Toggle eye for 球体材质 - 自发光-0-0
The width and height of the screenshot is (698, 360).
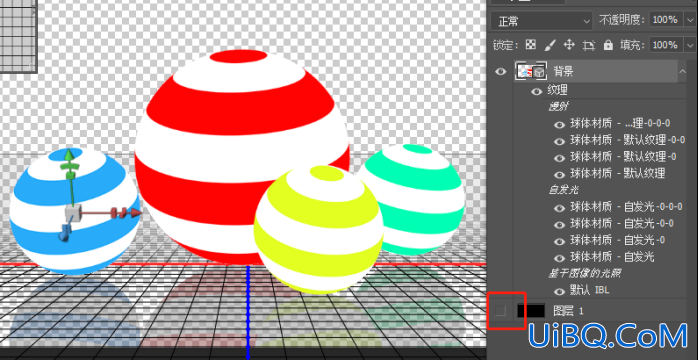(560, 224)
